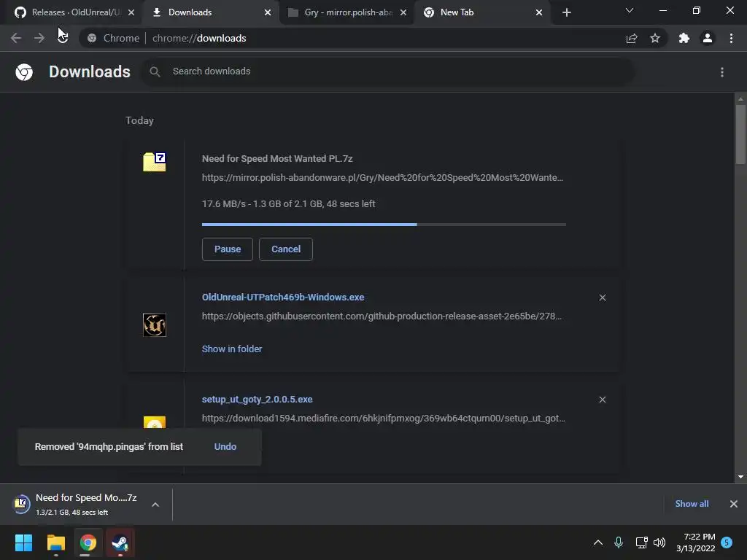Reload the Downloads page
The height and width of the screenshot is (560, 747).
coord(63,38)
